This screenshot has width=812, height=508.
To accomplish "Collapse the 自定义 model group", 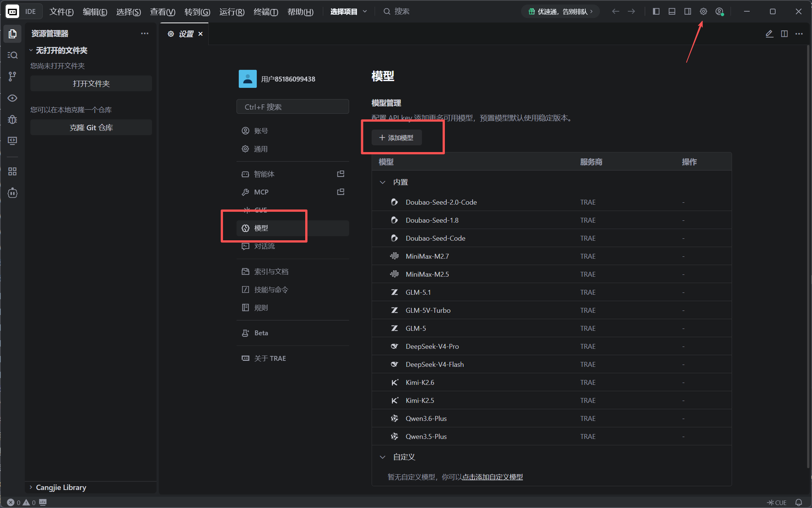I will 383,457.
